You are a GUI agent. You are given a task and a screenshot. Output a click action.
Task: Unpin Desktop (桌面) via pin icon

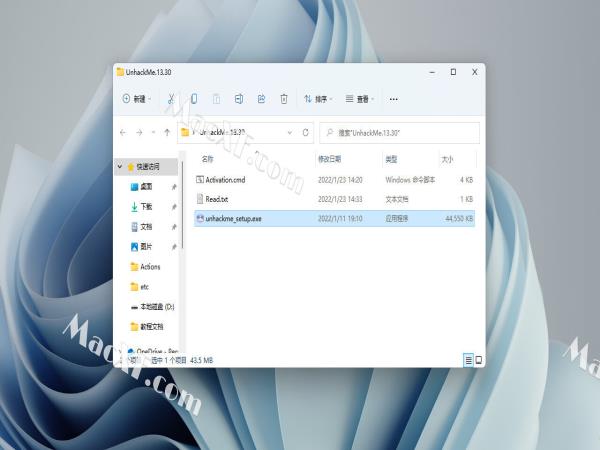coord(174,187)
